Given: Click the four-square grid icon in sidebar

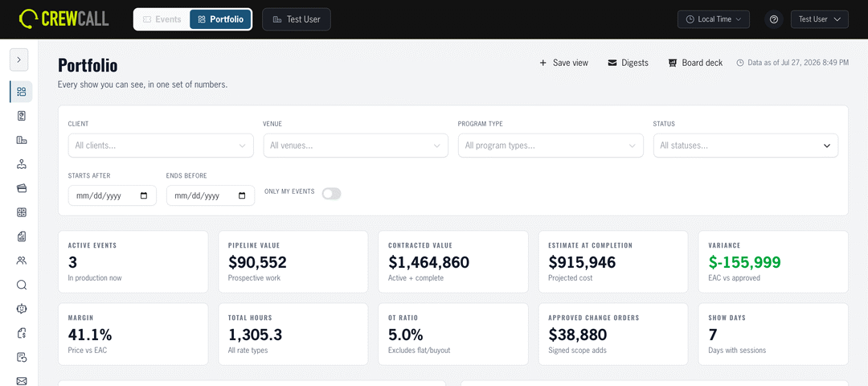Looking at the screenshot, I should pos(22,212).
